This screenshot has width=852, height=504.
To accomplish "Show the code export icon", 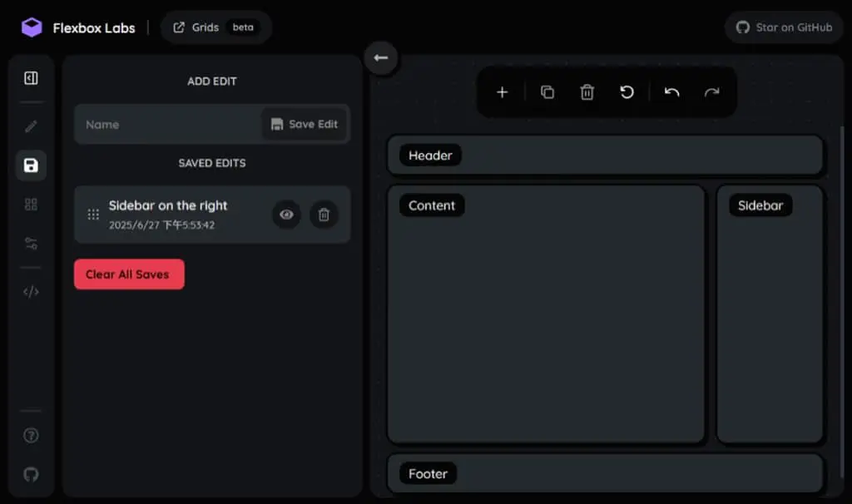I will tap(31, 292).
